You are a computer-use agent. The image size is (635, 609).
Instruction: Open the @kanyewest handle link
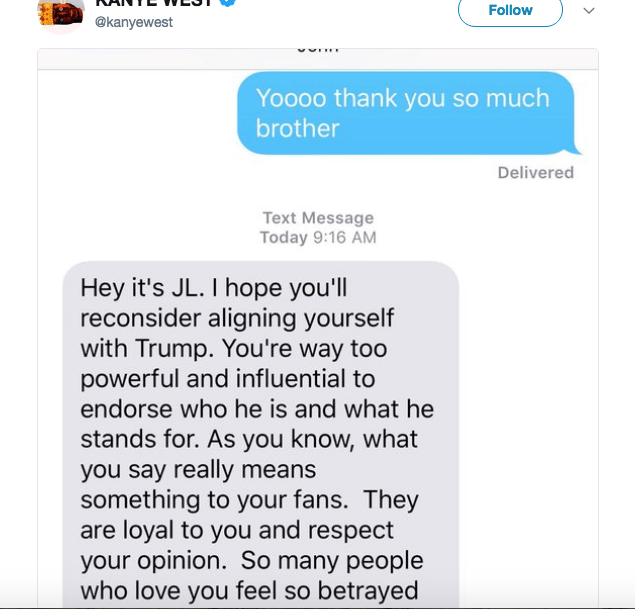point(133,22)
